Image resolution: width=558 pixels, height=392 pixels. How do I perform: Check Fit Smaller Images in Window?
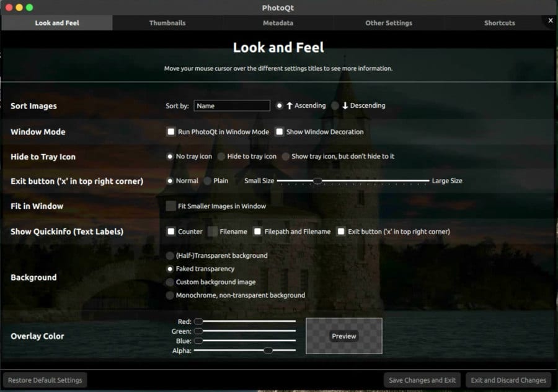coord(171,206)
